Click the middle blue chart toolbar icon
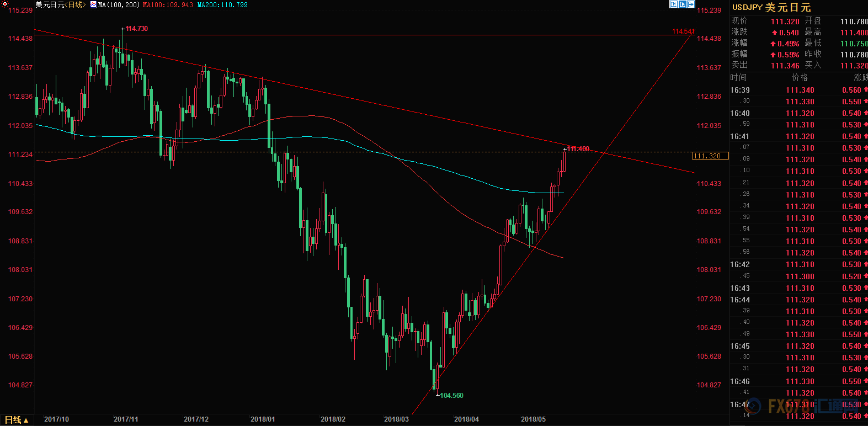Image resolution: width=868 pixels, height=426 pixels. (x=683, y=4)
